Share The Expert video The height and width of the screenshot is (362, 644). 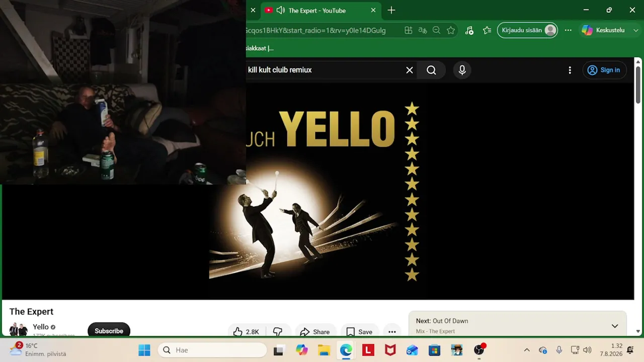[314, 332]
